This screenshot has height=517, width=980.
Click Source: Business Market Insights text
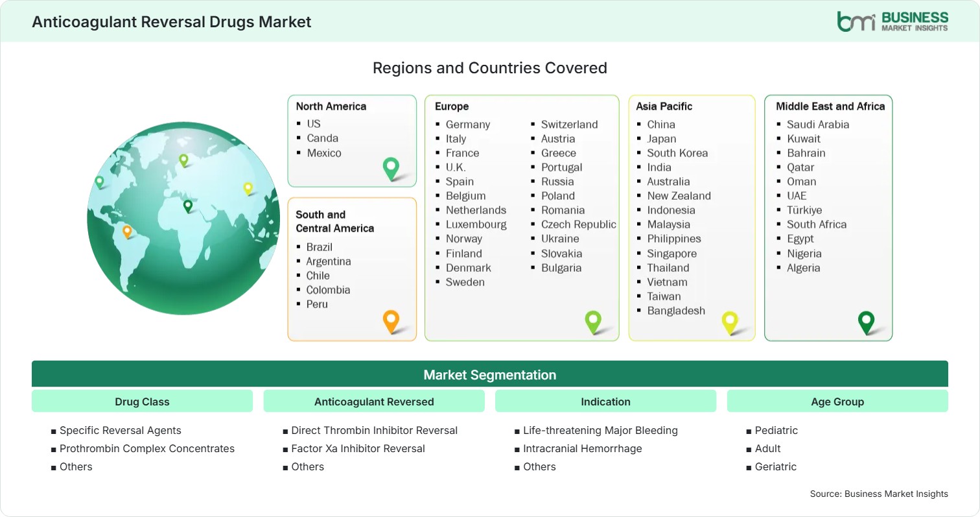click(879, 494)
